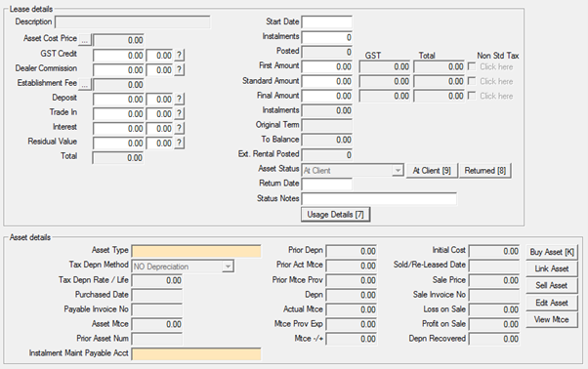
Task: Click the Mtce Prov Exp value field
Action: coord(352,324)
